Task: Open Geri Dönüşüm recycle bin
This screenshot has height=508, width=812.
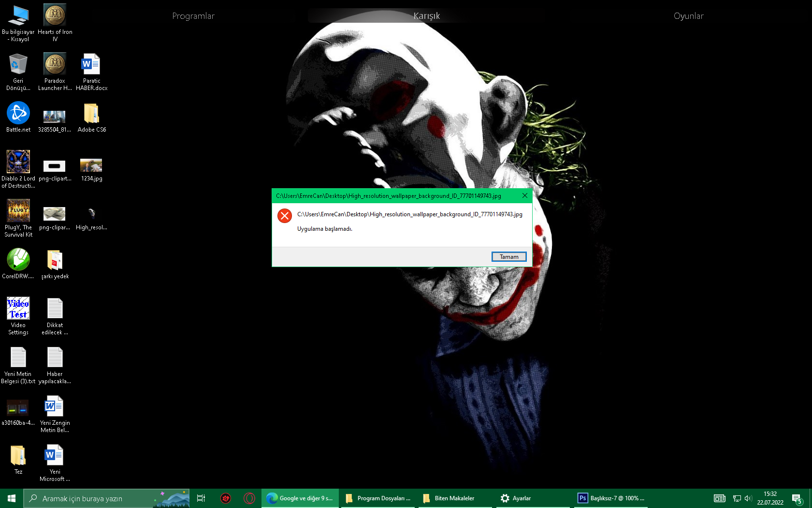Action: [18, 63]
